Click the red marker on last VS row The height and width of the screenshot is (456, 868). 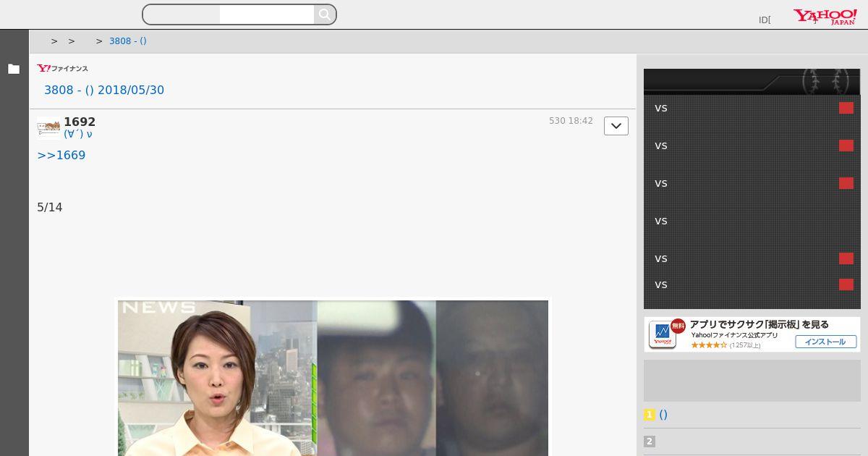point(846,284)
